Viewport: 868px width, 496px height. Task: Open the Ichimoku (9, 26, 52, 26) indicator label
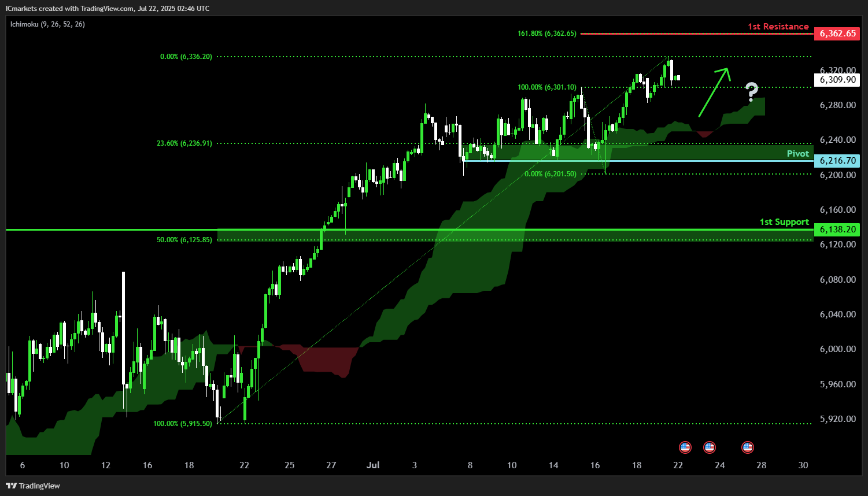point(47,24)
